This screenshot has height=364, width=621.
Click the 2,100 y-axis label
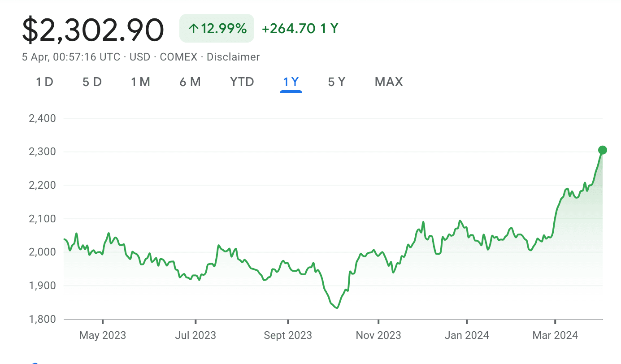click(42, 219)
